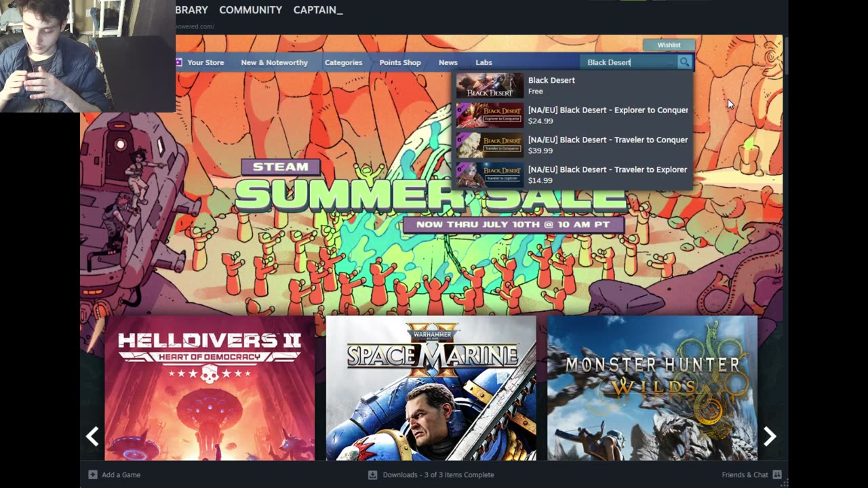Open the Friends & Chat icon

[777, 474]
